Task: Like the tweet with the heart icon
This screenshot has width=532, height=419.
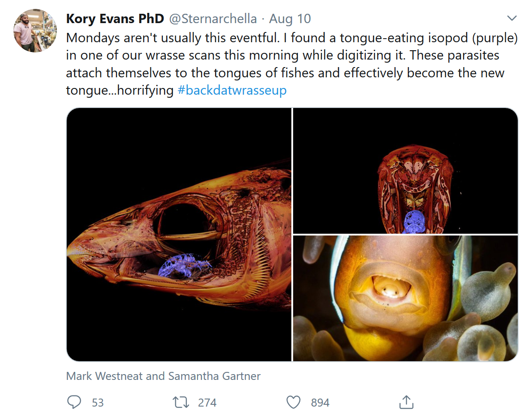Action: [x=293, y=403]
